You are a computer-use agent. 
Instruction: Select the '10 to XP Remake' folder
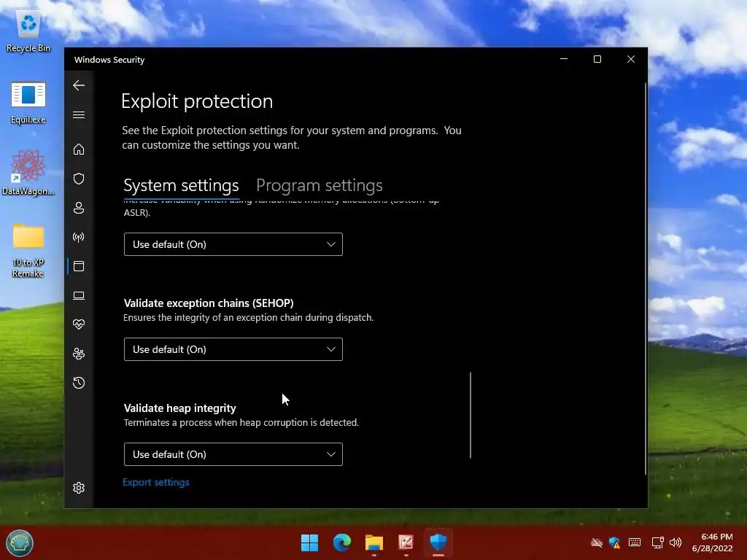pyautogui.click(x=28, y=251)
